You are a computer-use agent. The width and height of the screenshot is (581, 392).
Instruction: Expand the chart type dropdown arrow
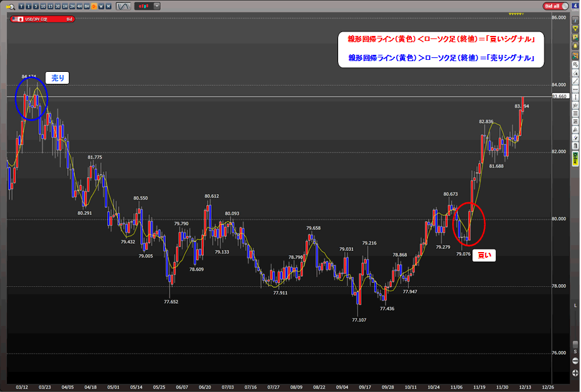156,6
